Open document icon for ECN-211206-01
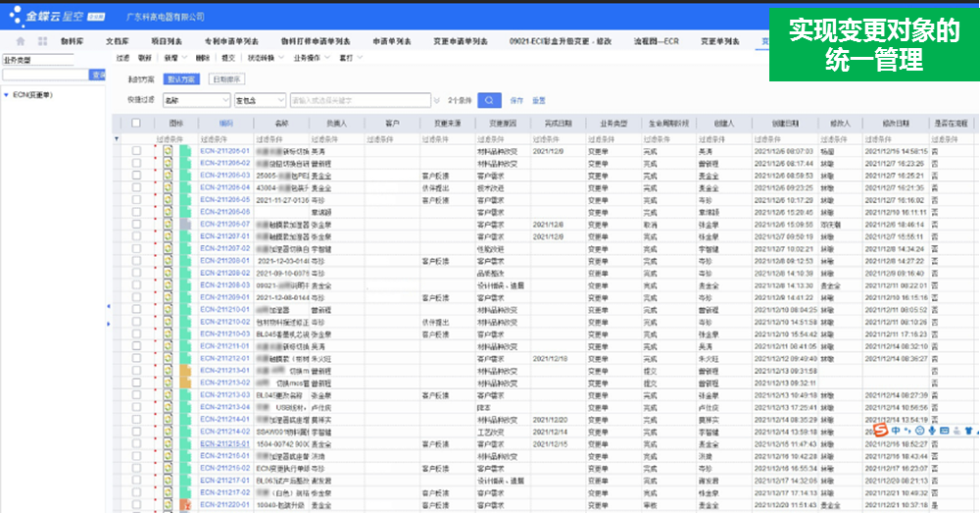This screenshot has width=980, height=513. tap(168, 151)
